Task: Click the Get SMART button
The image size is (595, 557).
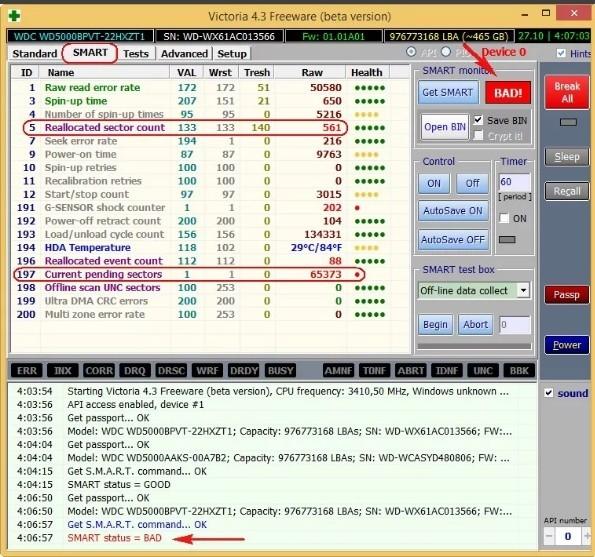Action: 448,92
